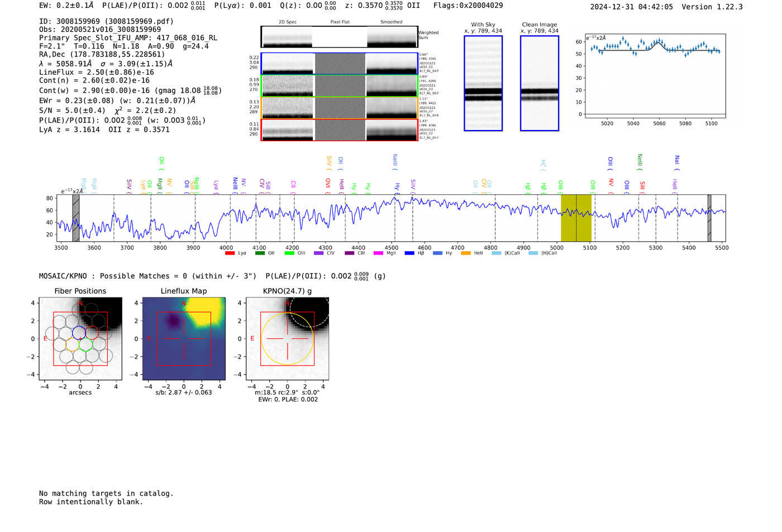Click the MOSAIC/KPNO Possible Matches line
The image size is (782, 532).
(x=212, y=276)
